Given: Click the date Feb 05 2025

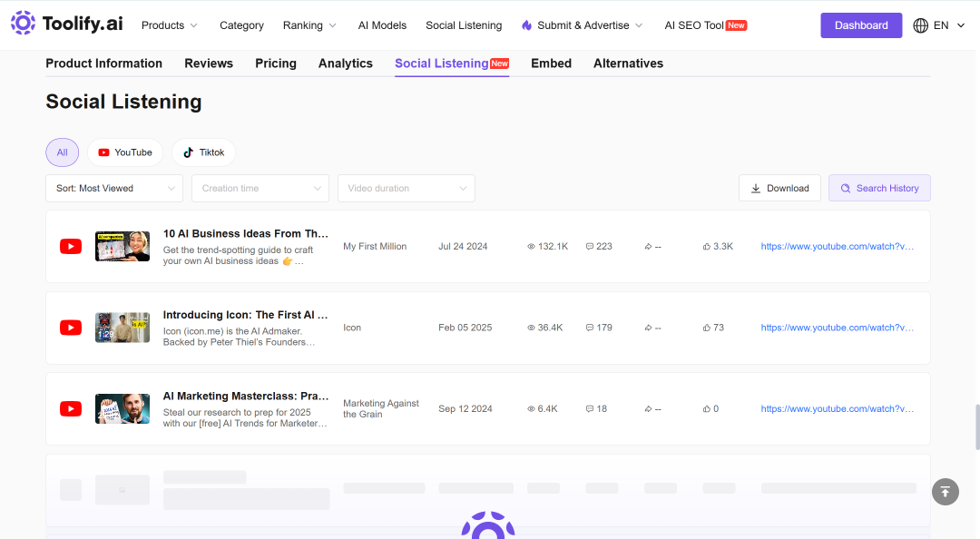Looking at the screenshot, I should point(465,328).
